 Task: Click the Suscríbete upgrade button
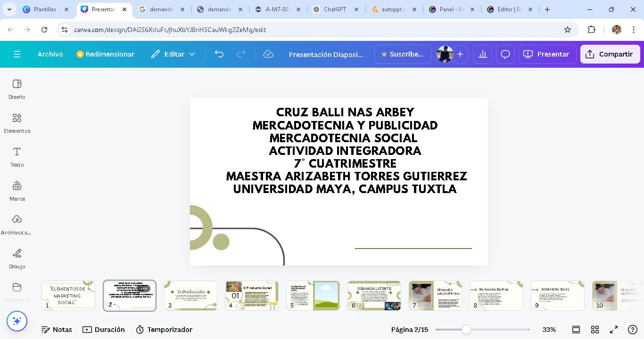tap(403, 54)
